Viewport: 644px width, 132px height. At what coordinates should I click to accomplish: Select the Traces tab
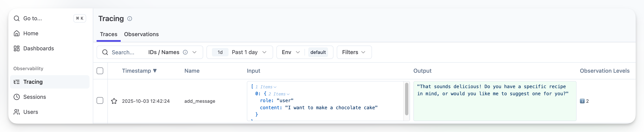(x=108, y=34)
